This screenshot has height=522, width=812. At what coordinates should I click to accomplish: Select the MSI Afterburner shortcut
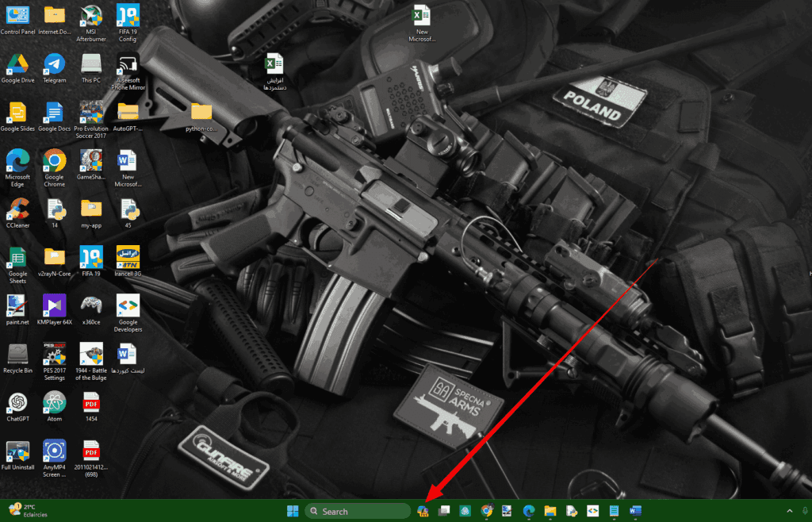click(91, 17)
